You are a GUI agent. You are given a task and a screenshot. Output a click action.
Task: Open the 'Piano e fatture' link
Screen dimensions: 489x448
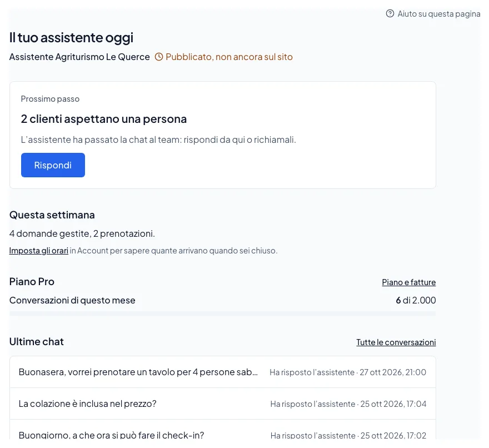[409, 282]
